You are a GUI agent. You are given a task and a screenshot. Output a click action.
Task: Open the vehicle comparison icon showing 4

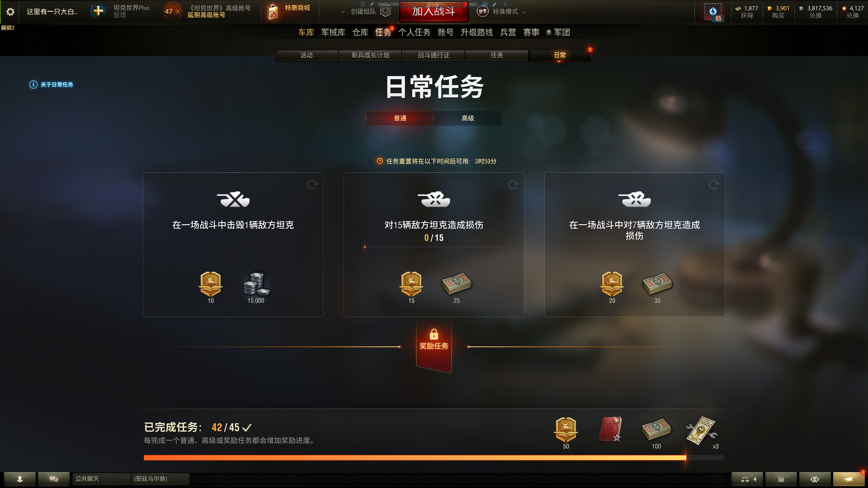coord(747,479)
